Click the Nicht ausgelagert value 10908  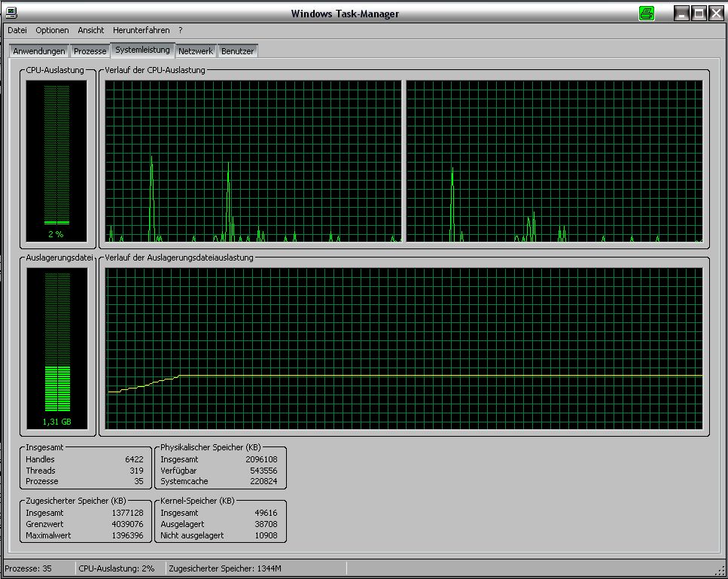266,535
